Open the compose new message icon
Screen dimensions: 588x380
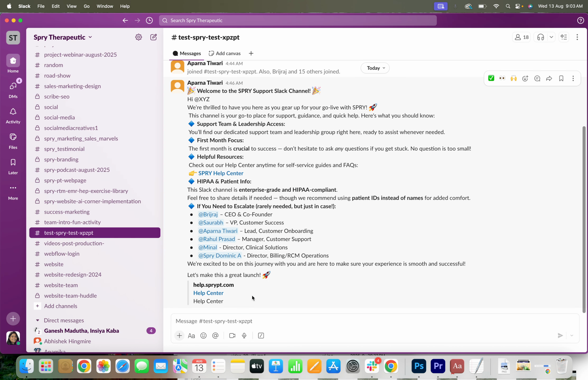tap(153, 37)
